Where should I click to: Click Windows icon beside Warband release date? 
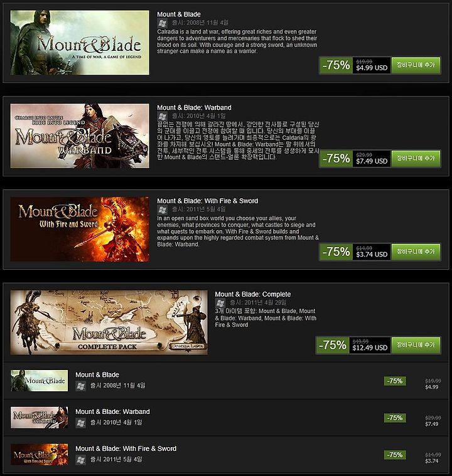(163, 116)
